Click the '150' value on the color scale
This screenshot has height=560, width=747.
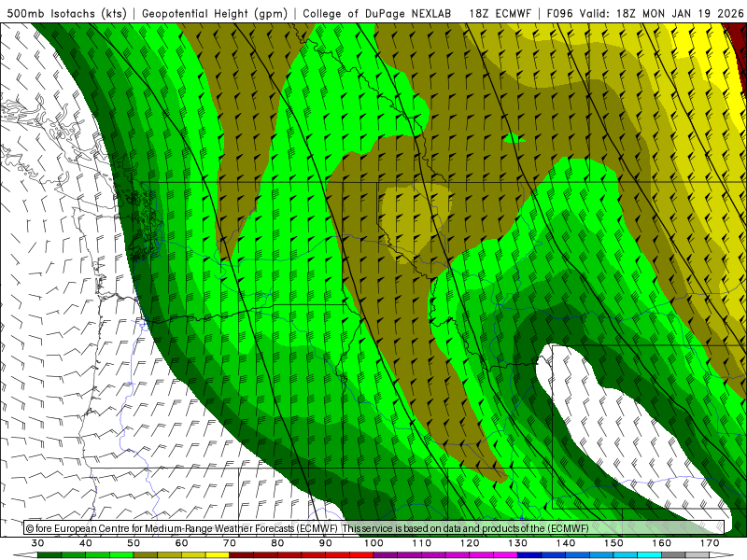pyautogui.click(x=613, y=543)
